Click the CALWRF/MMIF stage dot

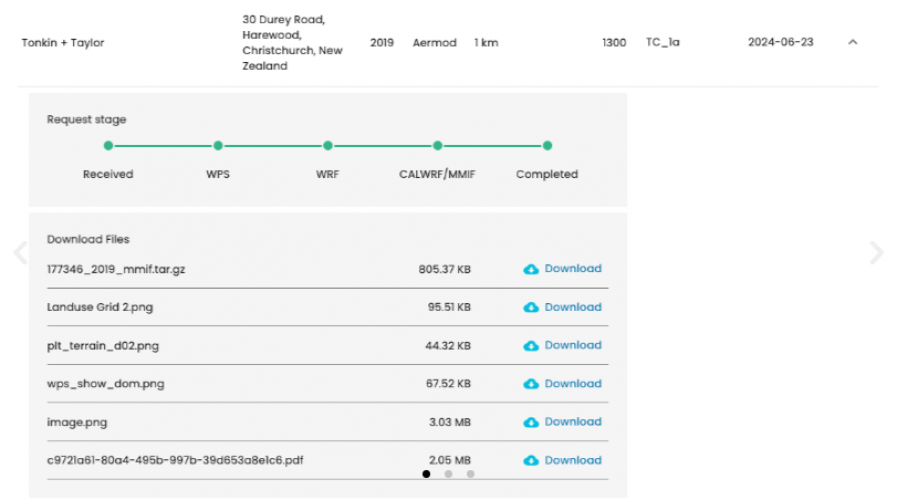point(438,146)
